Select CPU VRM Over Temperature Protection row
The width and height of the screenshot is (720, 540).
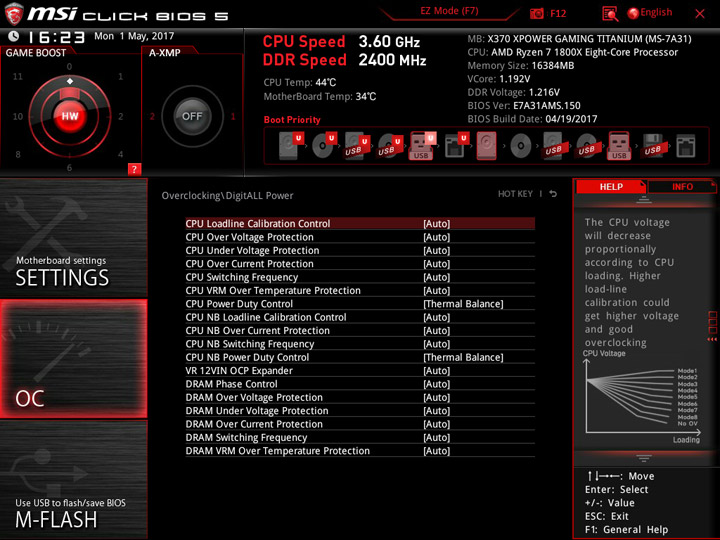point(360,291)
